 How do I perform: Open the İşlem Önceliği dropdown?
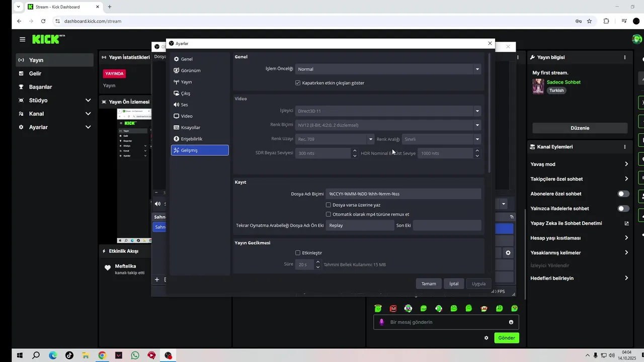pos(388,69)
